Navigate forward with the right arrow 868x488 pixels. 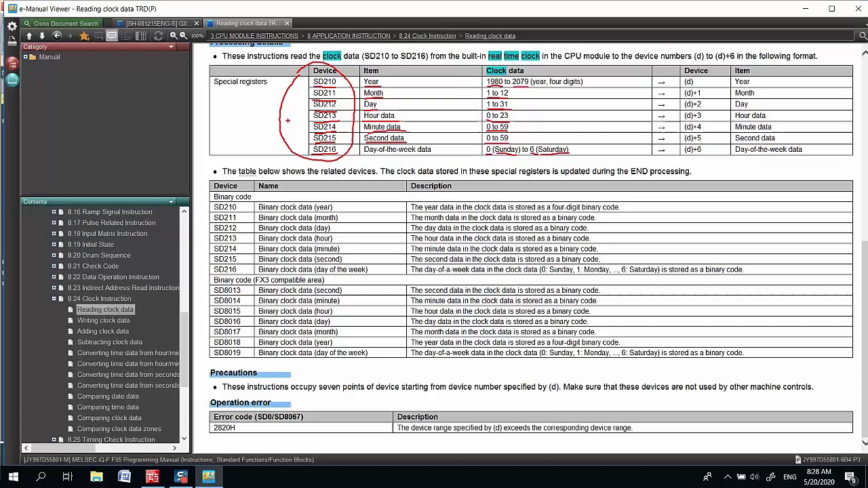(x=71, y=36)
